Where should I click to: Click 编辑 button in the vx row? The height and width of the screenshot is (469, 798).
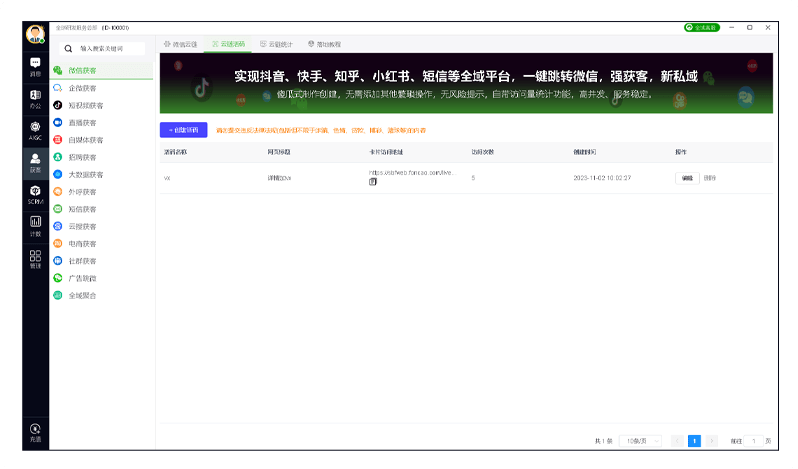point(686,178)
